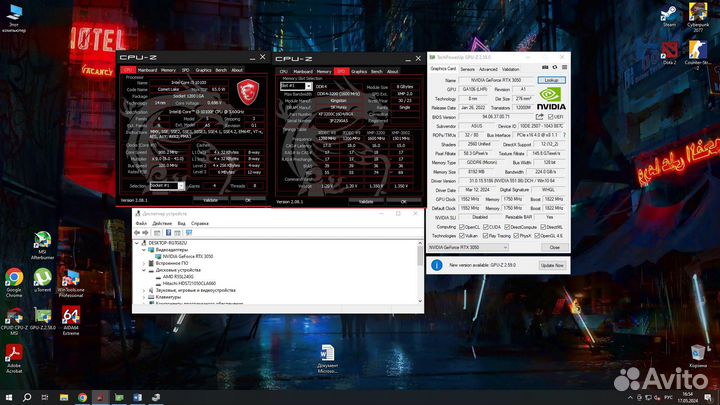Image resolution: width=720 pixels, height=405 pixels.
Task: Open the Windows Start button
Action: coord(8,397)
